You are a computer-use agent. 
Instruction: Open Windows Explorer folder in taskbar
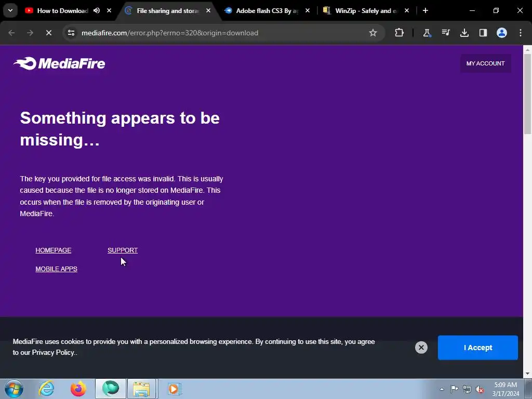click(x=141, y=389)
